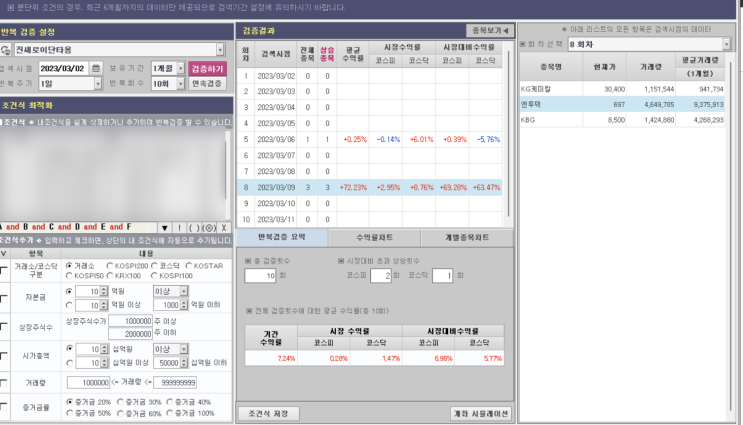Select the KBG stock row
Image resolution: width=743 pixels, height=425 pixels.
(x=622, y=120)
